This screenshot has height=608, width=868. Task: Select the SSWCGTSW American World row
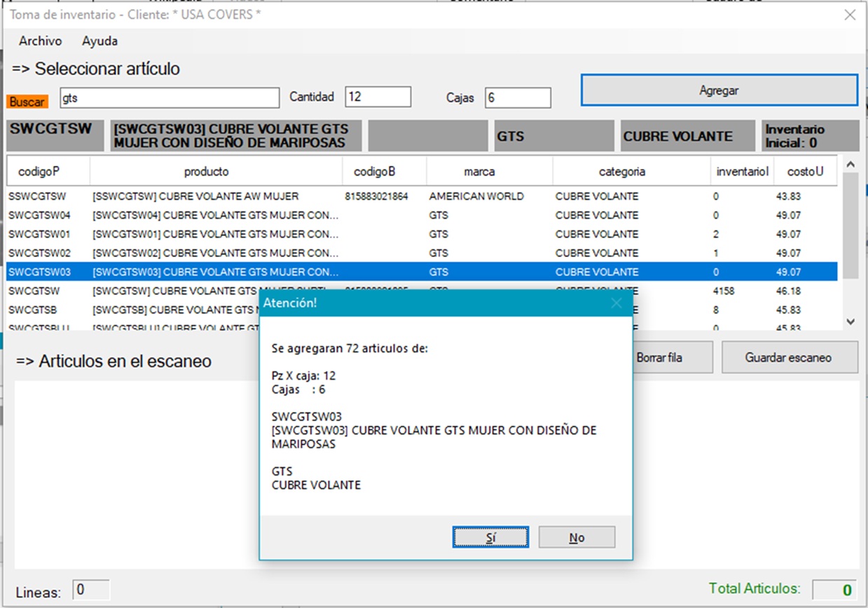[210, 197]
